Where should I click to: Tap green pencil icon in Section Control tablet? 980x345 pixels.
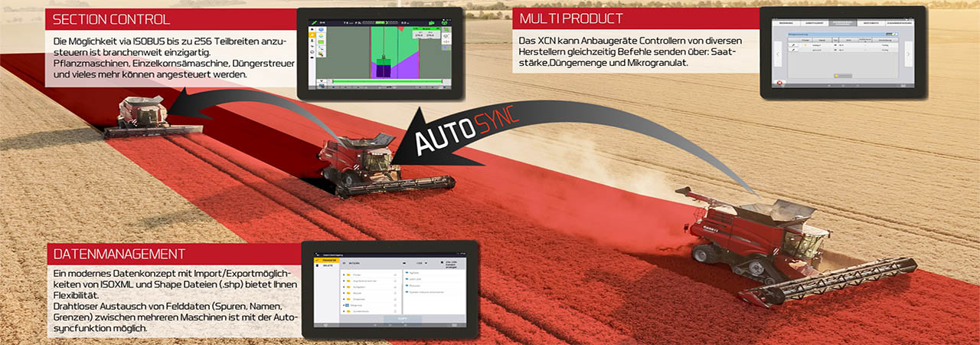click(314, 22)
